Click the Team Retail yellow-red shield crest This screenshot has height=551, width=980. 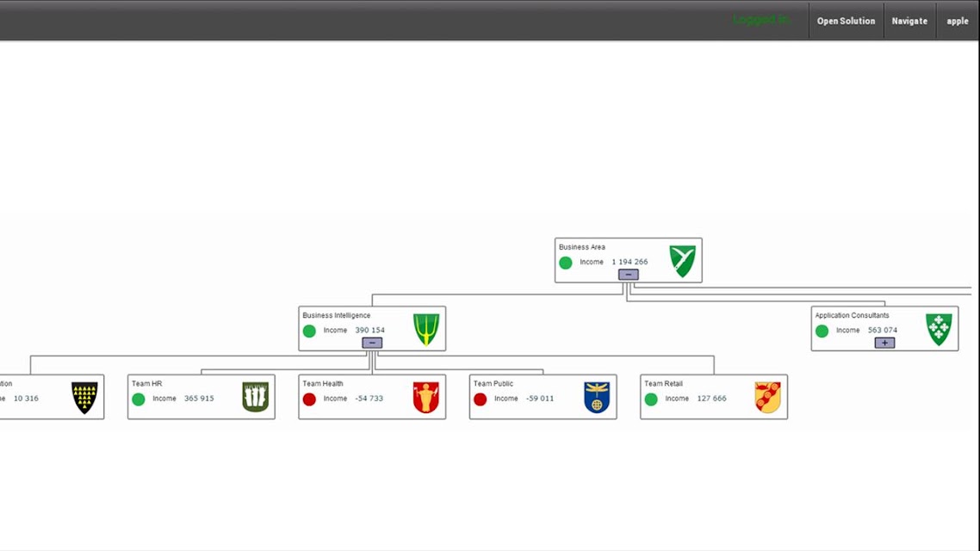click(x=767, y=397)
